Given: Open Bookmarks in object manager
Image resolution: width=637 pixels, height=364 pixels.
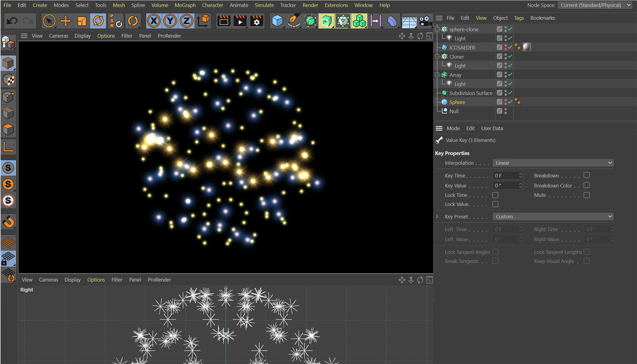Looking at the screenshot, I should tap(542, 18).
